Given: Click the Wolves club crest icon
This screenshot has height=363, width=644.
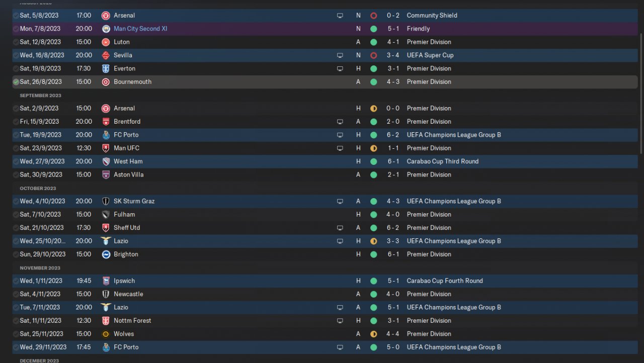Looking at the screenshot, I should 106,334.
